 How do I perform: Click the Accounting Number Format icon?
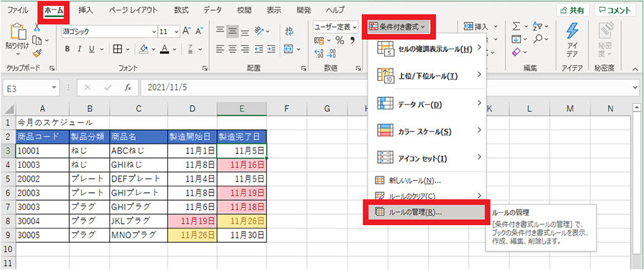pyautogui.click(x=318, y=40)
